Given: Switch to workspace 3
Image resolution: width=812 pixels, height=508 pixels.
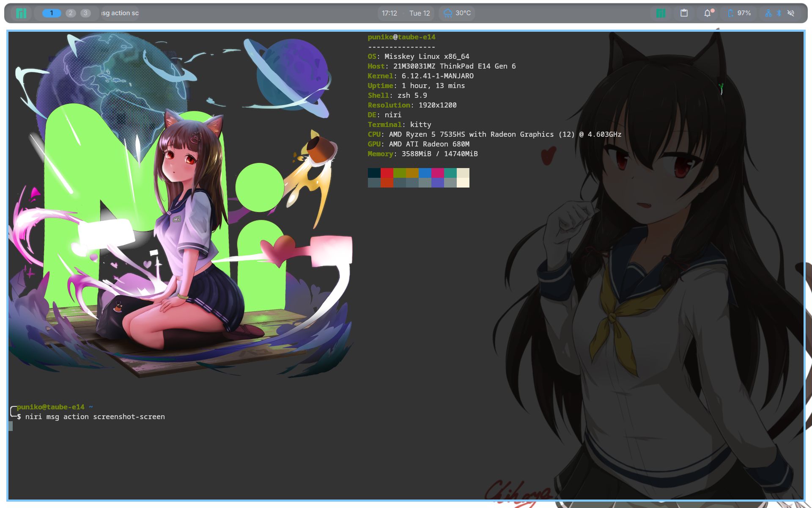Looking at the screenshot, I should (x=86, y=13).
